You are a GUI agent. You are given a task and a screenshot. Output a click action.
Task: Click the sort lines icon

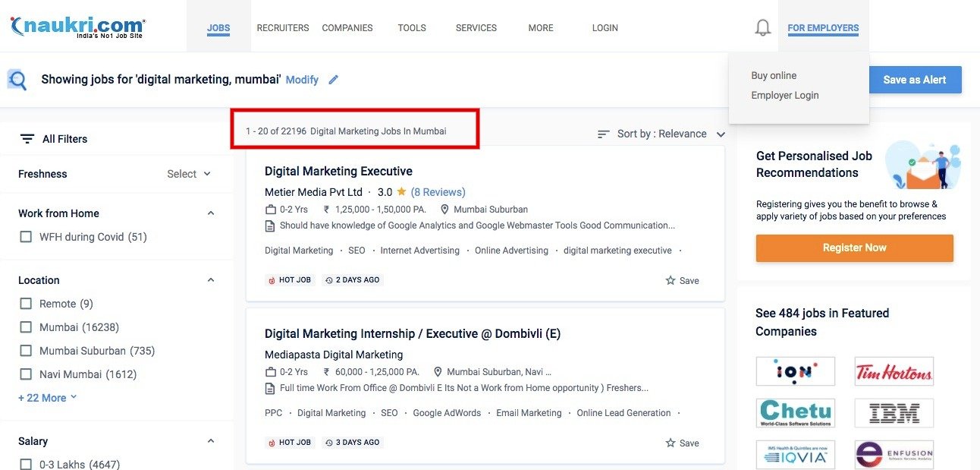[x=604, y=134]
